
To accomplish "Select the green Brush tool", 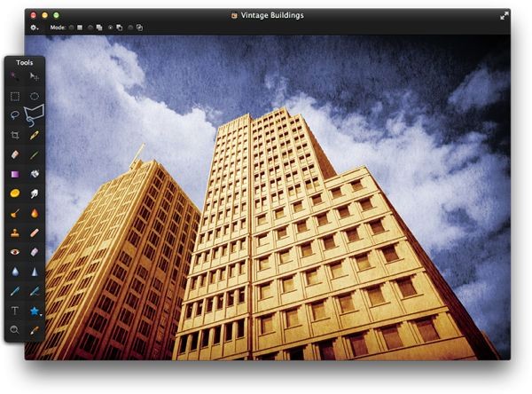I will click(35, 155).
